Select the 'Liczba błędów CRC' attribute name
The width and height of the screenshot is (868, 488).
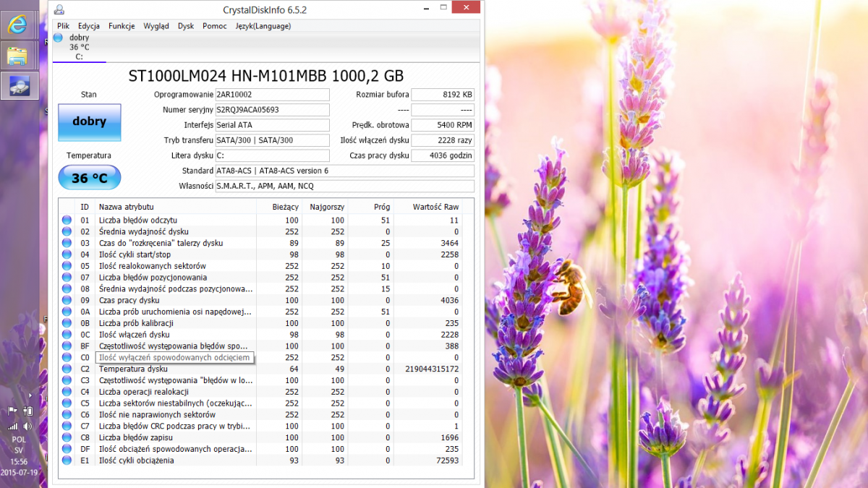point(176,427)
